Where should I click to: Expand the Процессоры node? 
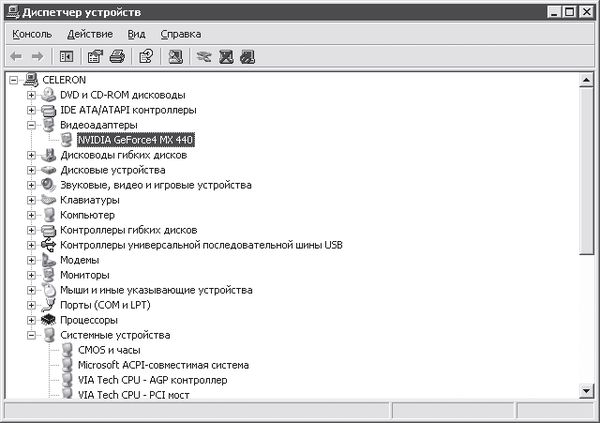(32, 320)
